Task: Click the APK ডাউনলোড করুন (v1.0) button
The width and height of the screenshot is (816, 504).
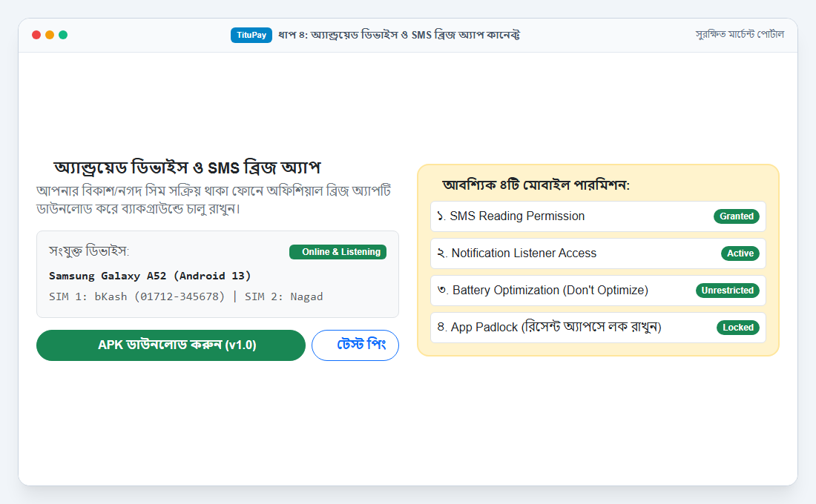Action: click(x=171, y=345)
